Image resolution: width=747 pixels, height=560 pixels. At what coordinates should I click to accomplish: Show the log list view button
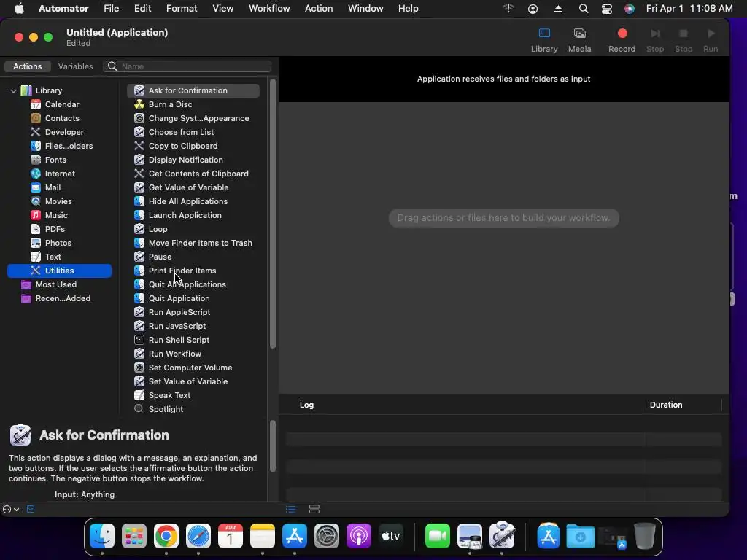290,509
